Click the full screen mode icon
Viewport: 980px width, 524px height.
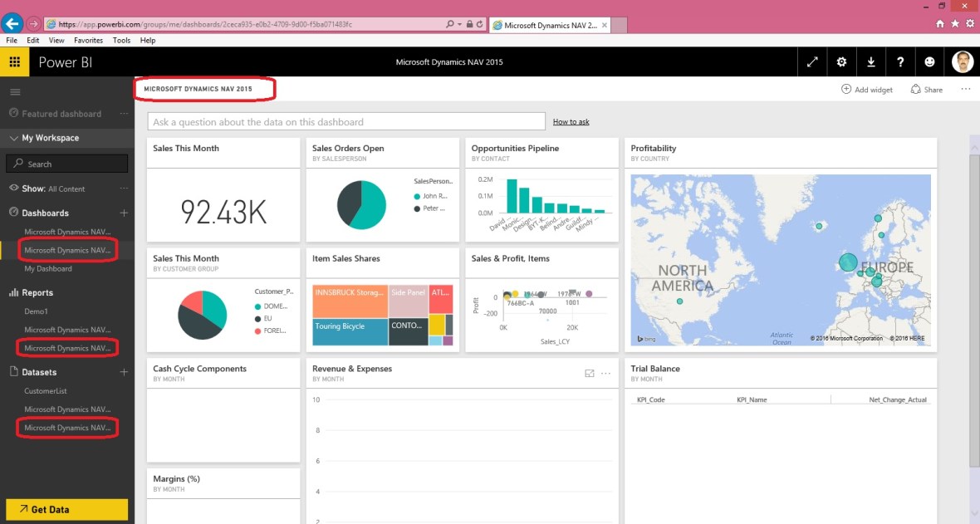(812, 61)
